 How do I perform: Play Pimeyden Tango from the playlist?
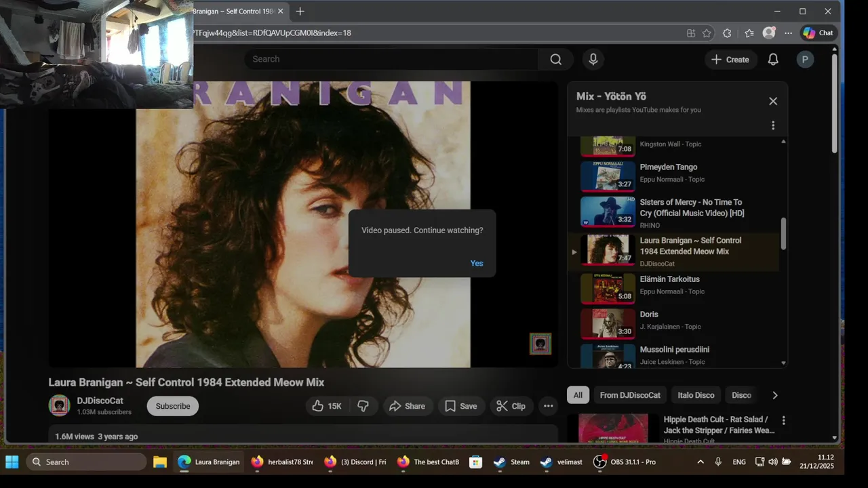tap(675, 176)
